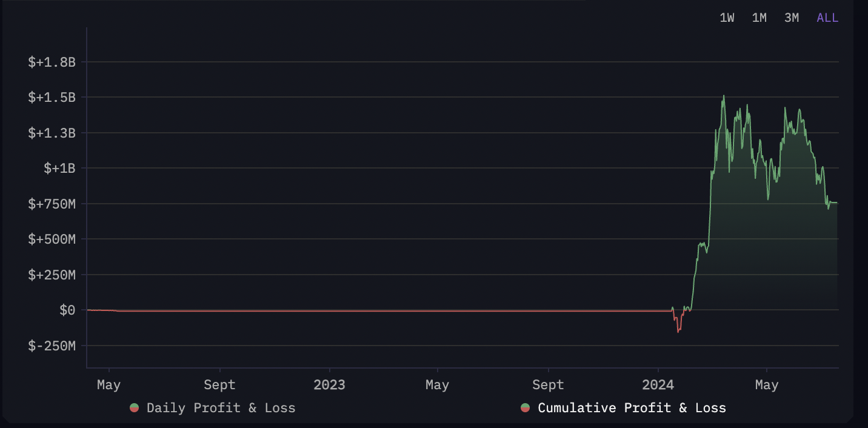Click the $+750M y-axis label

pyautogui.click(x=52, y=204)
